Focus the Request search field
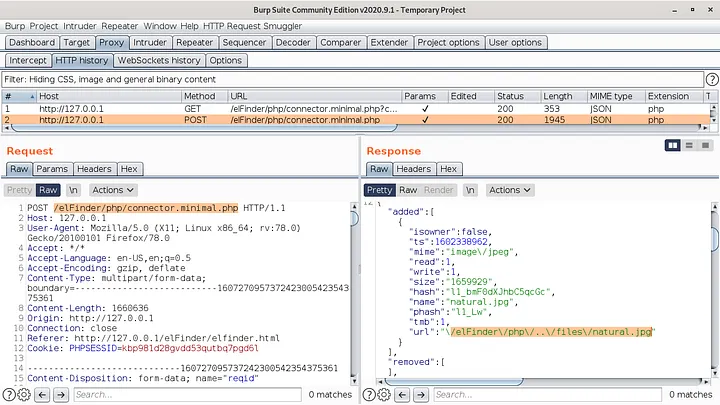 click(x=187, y=394)
